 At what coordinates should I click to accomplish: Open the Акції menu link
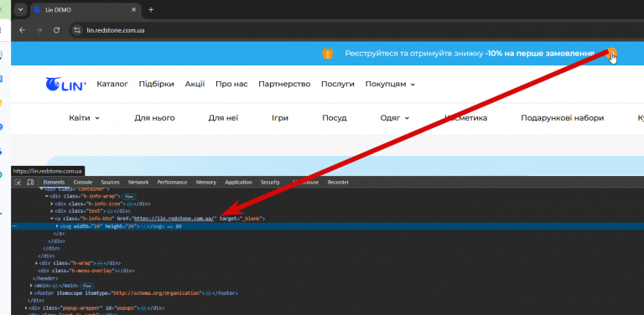click(x=195, y=84)
